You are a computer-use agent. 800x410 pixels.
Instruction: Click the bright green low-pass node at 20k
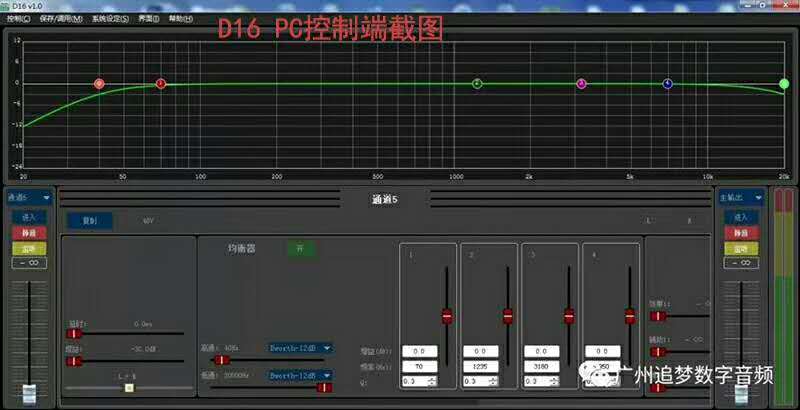pyautogui.click(x=784, y=84)
